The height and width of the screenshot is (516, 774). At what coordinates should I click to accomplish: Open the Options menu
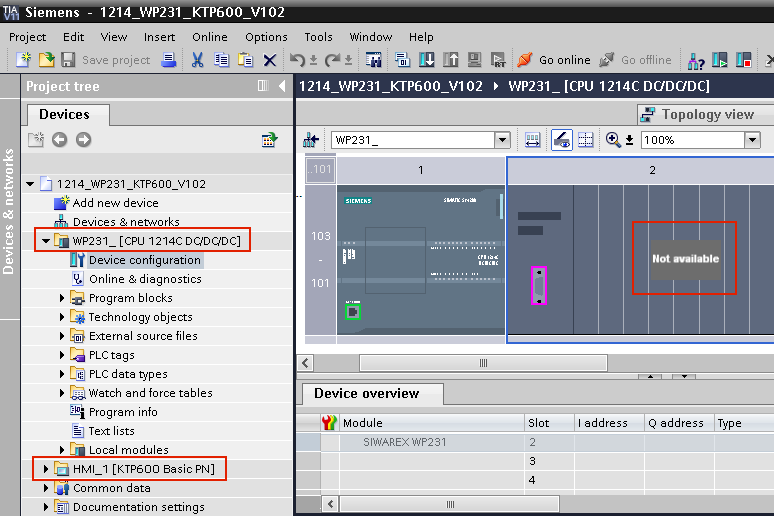click(266, 37)
